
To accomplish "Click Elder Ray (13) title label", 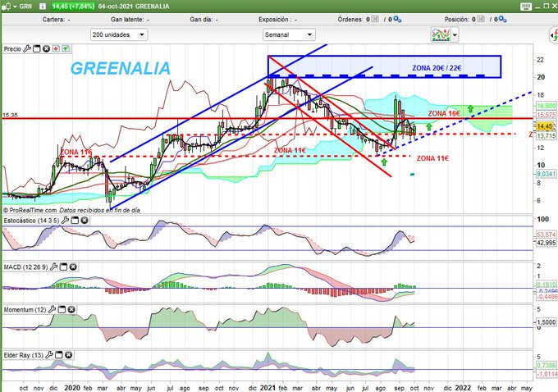I will pyautogui.click(x=24, y=355).
